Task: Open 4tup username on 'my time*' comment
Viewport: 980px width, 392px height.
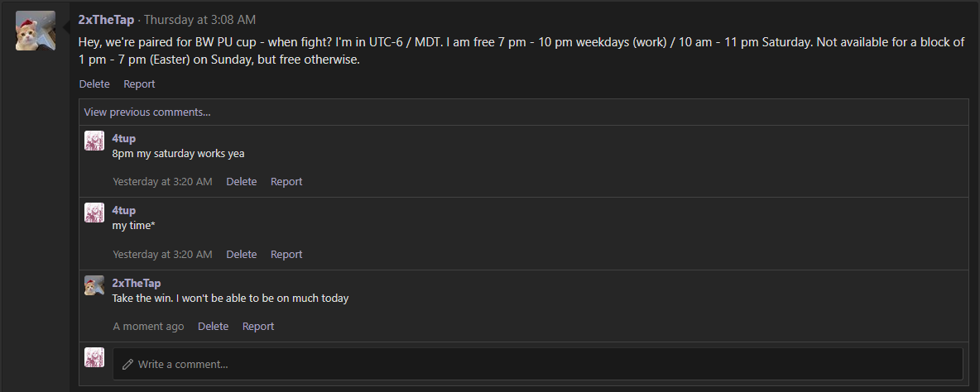Action: click(123, 210)
